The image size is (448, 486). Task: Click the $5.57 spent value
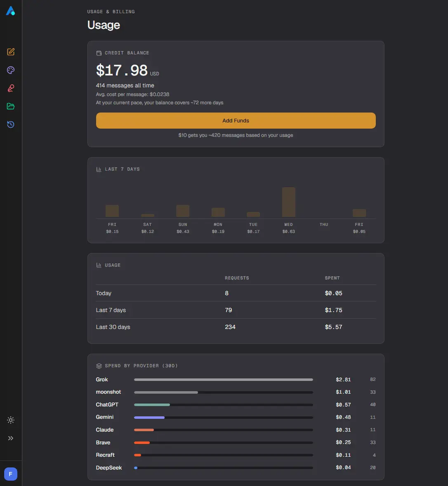coord(333,327)
